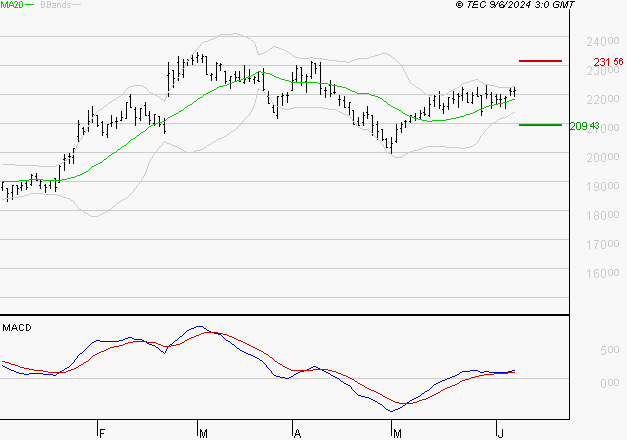Select the 500 MACD axis label
The width and height of the screenshot is (627, 440).
(x=609, y=350)
